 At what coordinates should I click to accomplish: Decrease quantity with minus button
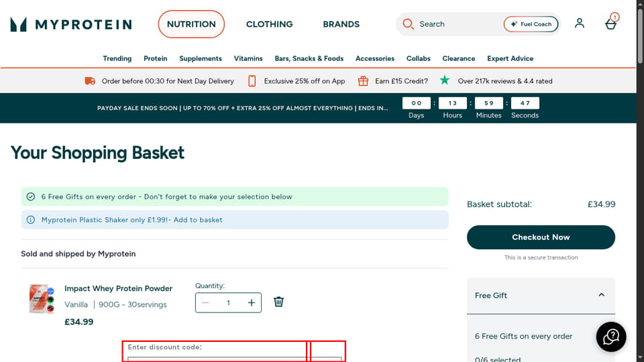[206, 303]
